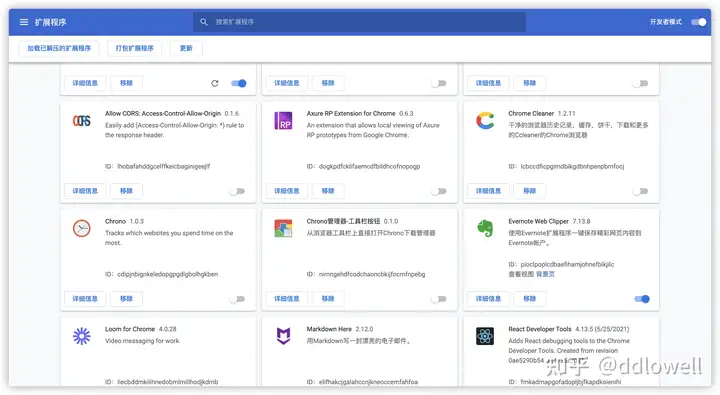Disable the enabled extension in top-left card
720x395 pixels.
239,83
